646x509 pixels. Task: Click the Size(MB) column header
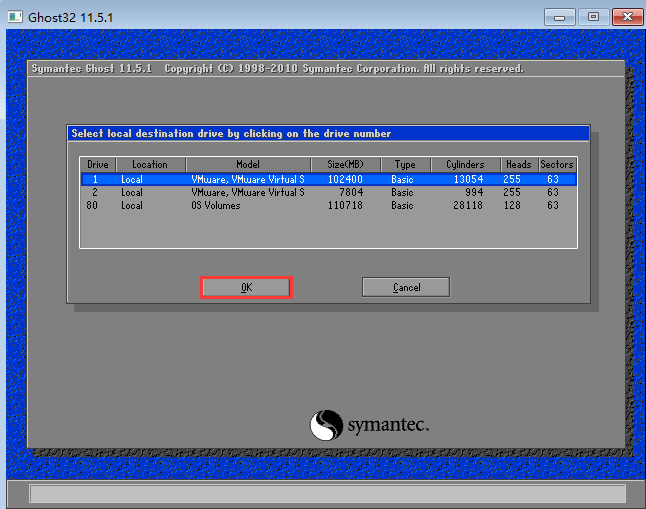[344, 164]
